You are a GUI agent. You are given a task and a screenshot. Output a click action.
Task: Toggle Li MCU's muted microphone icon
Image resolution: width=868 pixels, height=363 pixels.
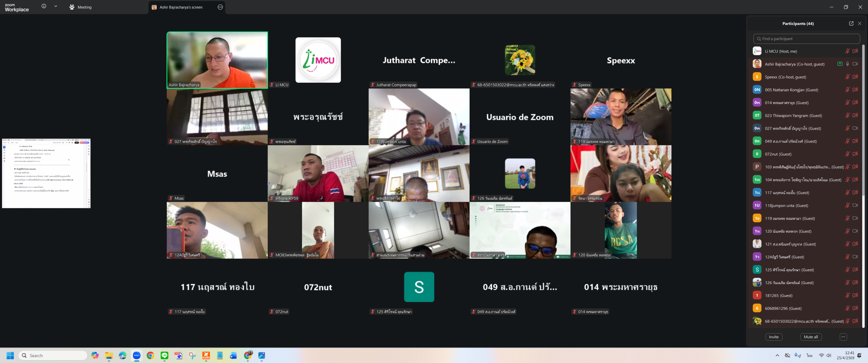click(x=847, y=51)
